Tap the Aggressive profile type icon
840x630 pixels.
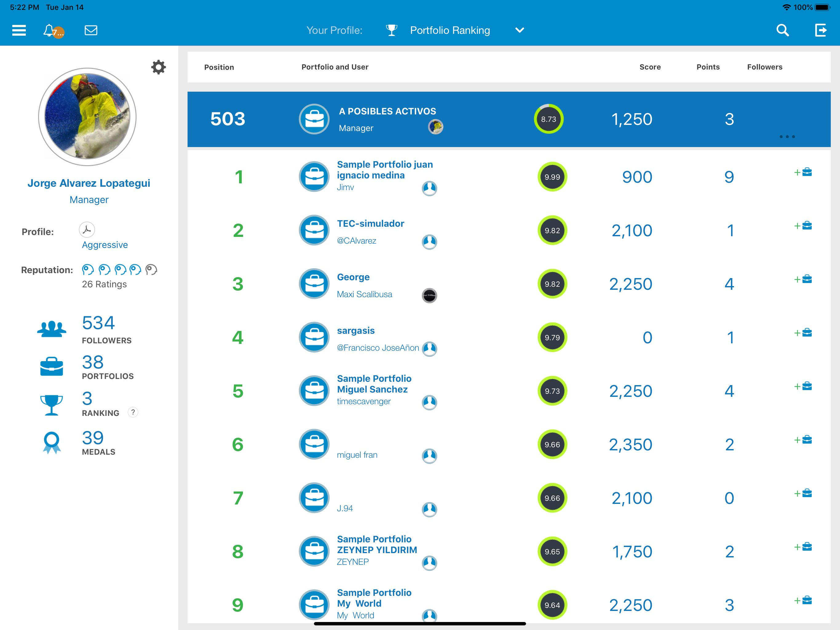87,229
